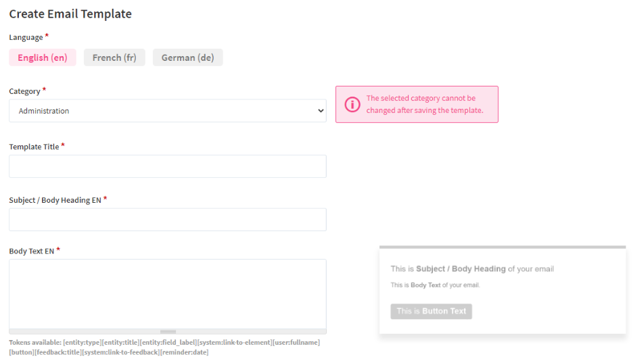Screen dimensions: 644x363
Task: Click the preview Subject / Body Heading line
Action: pos(472,269)
